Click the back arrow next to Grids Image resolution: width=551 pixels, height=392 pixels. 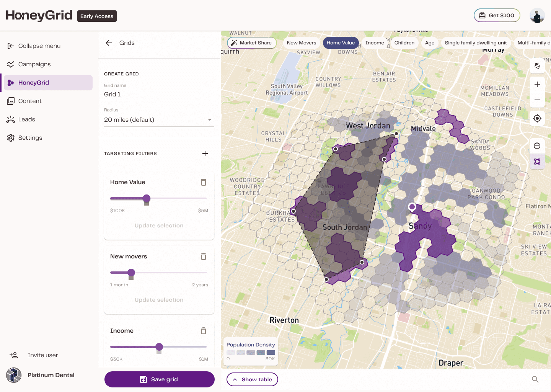tap(109, 43)
